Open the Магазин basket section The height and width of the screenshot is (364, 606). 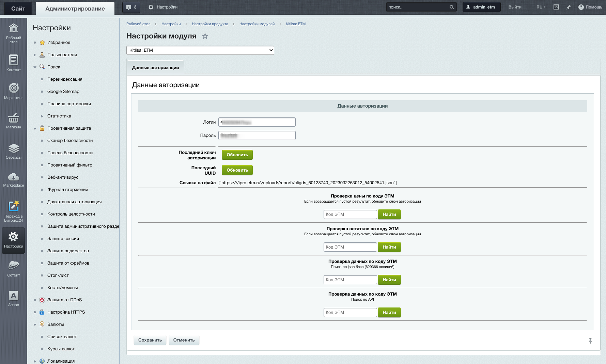pos(14,121)
